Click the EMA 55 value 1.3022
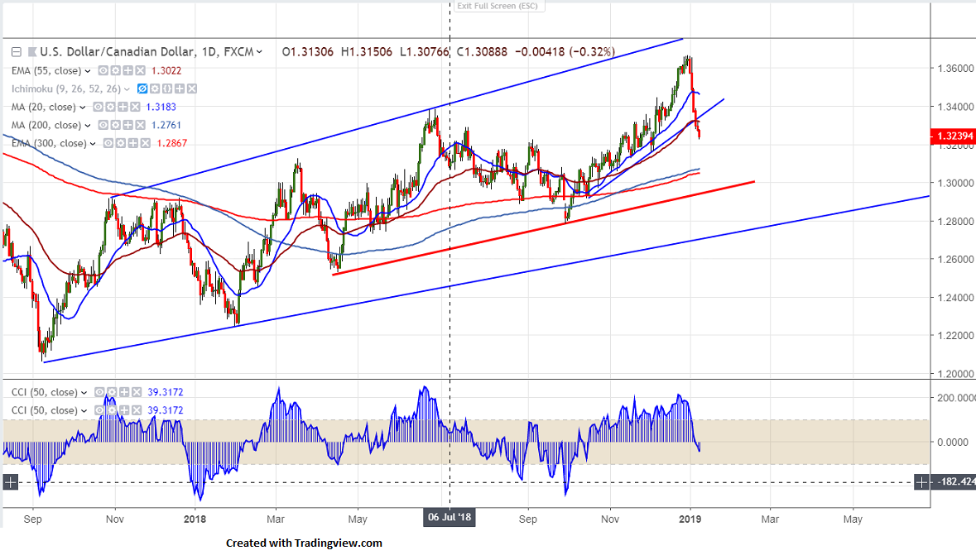This screenshot has height=560, width=976. [166, 71]
